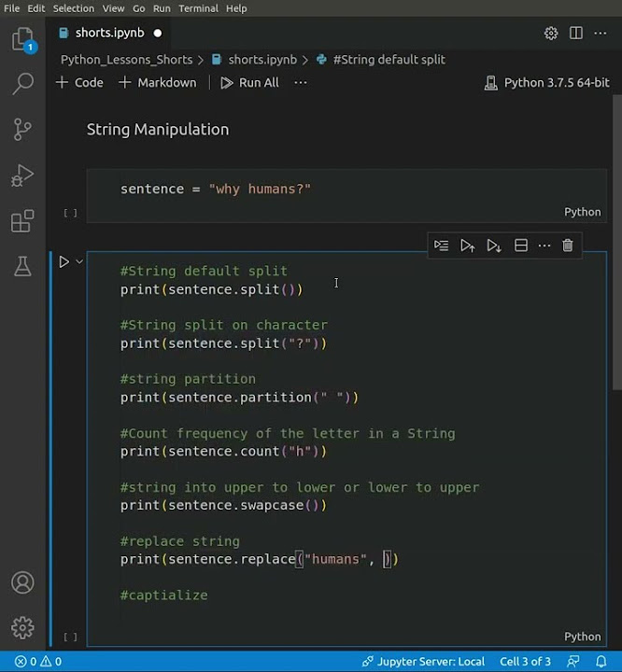Open the Search view in activity bar
This screenshot has height=672, width=622.
(22, 83)
